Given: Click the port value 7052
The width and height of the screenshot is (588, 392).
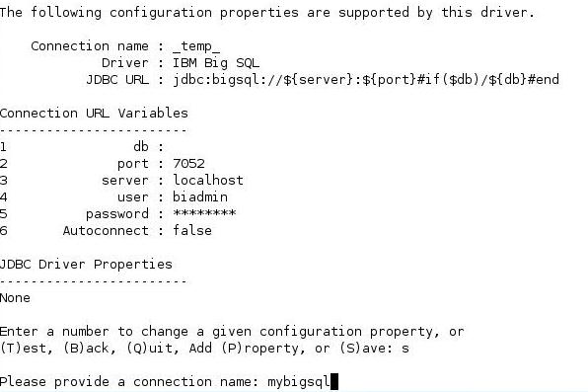Looking at the screenshot, I should click(x=188, y=163).
